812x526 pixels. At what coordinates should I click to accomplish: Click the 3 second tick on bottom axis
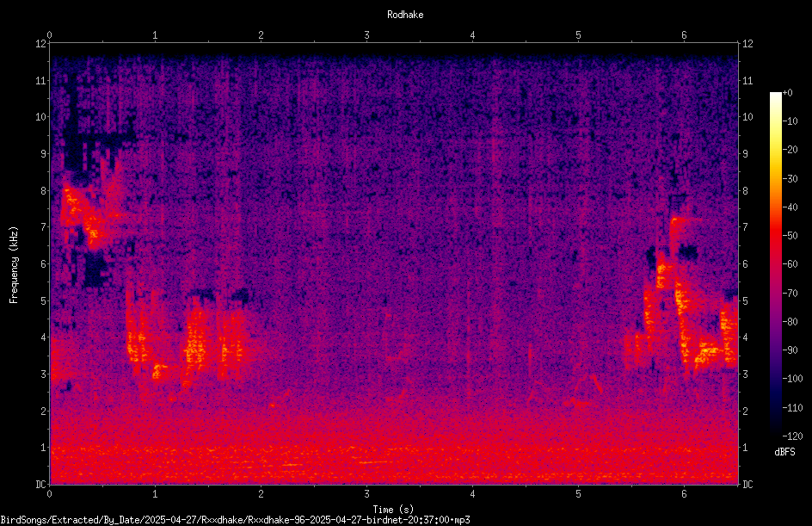point(366,494)
